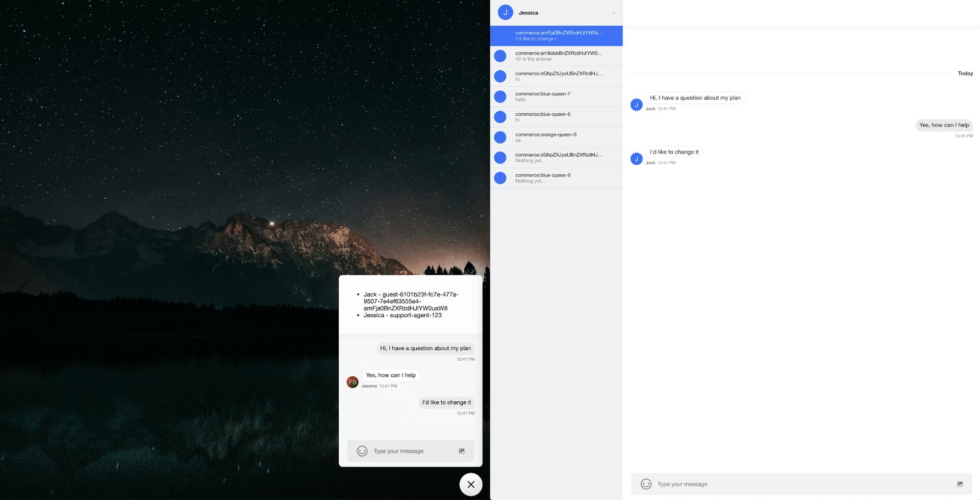Focus the widget 'Type your message' field
This screenshot has width=980, height=500.
(412, 451)
